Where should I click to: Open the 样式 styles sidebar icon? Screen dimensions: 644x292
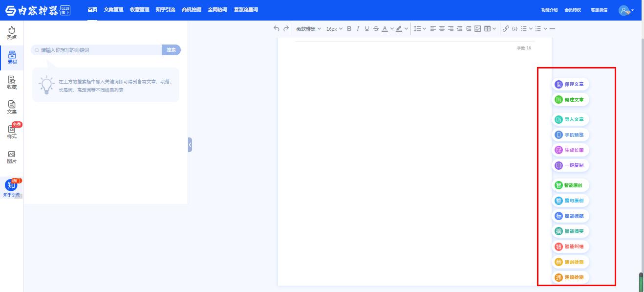(x=12, y=132)
